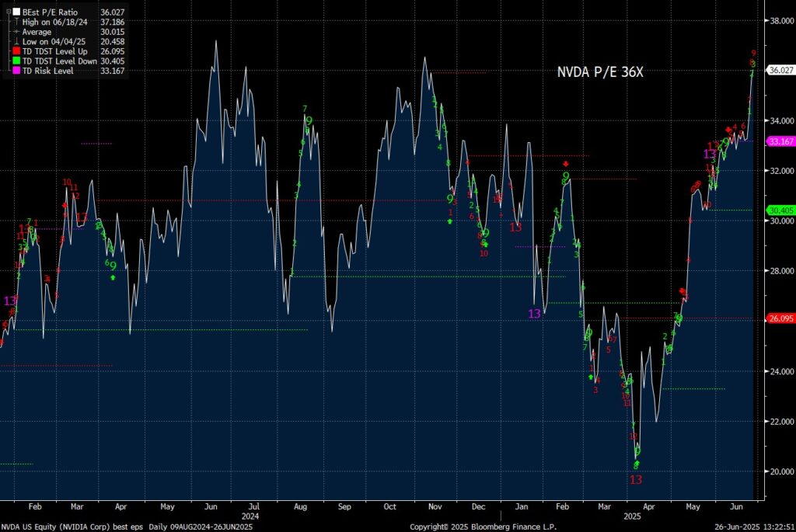Click the 'Oct' month label on time axis
The height and width of the screenshot is (532, 796).
tap(390, 506)
